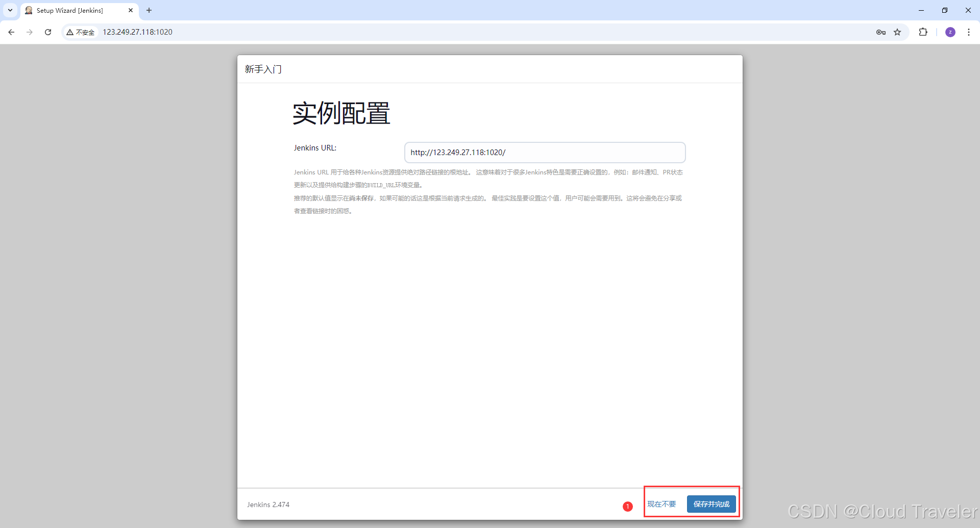Close the Setup Wizard tab
Viewport: 980px width, 528px height.
131,10
